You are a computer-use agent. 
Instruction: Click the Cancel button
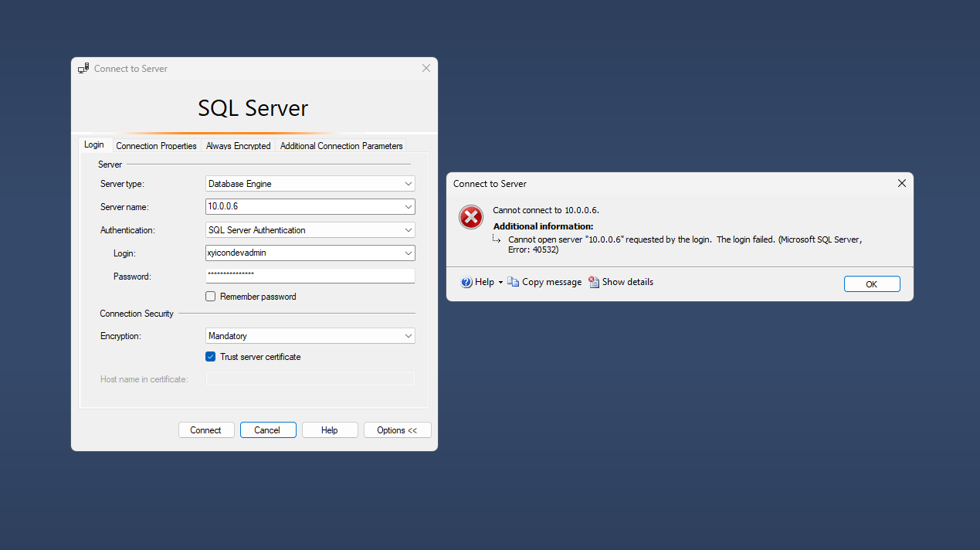pos(268,430)
